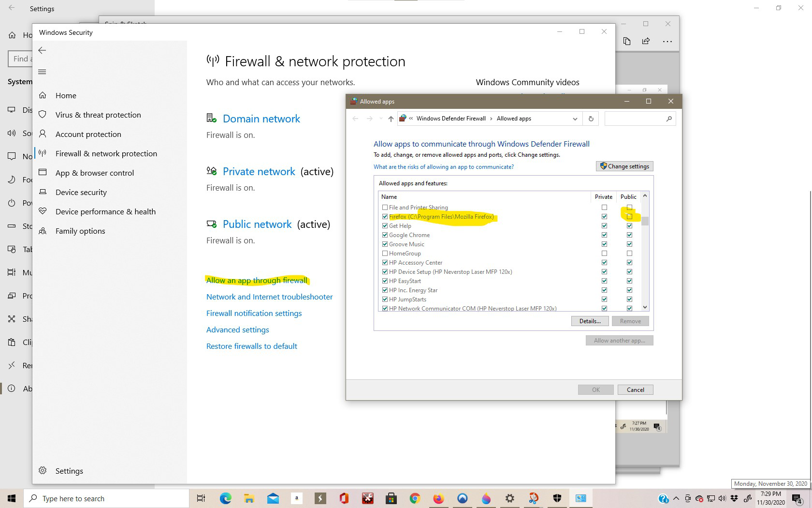The height and width of the screenshot is (508, 812).
Task: Click the Change settings button
Action: point(624,166)
